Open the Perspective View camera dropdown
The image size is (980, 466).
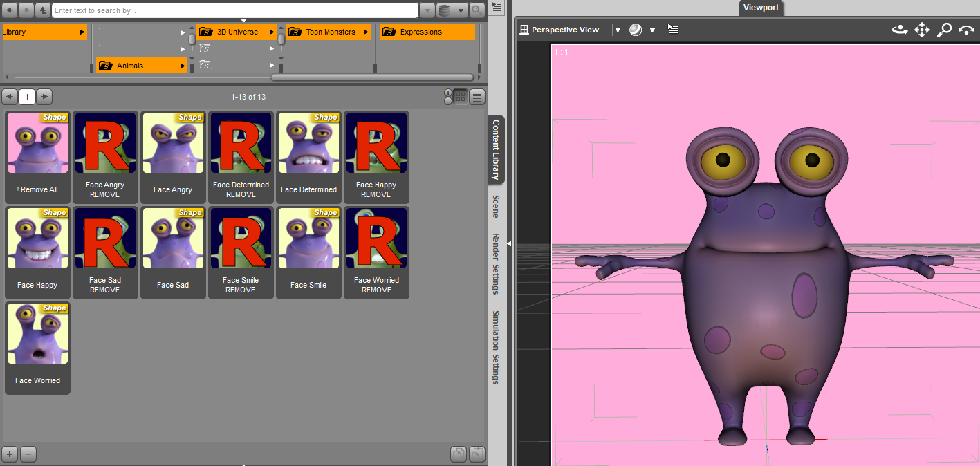(x=618, y=30)
